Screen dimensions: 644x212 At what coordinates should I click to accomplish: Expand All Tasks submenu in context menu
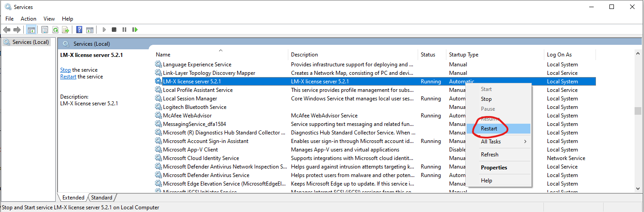click(x=498, y=142)
